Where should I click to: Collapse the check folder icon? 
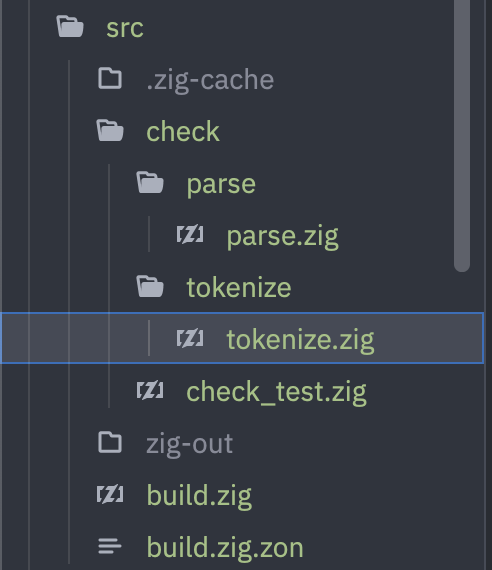click(110, 131)
